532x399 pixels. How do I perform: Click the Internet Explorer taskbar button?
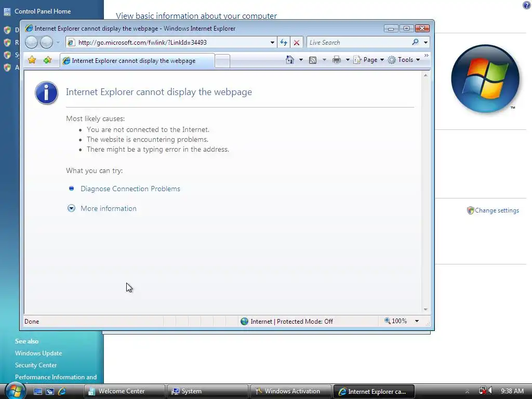[x=374, y=391]
